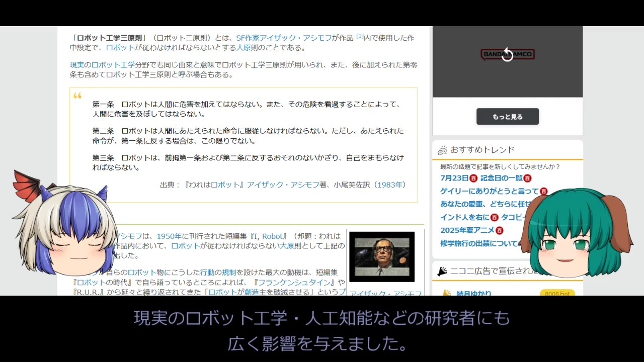Follow the 創造 link
The image size is (644, 362).
pyautogui.click(x=252, y=292)
